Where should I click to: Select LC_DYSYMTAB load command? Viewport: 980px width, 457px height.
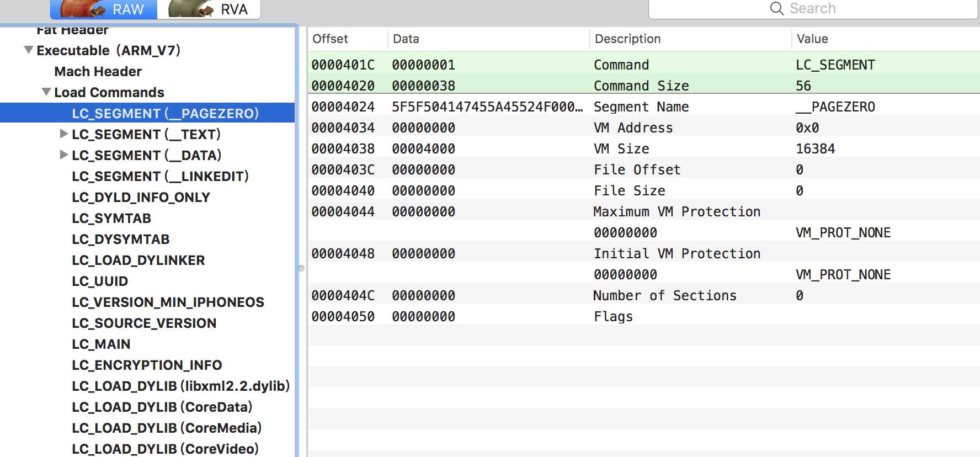point(121,239)
